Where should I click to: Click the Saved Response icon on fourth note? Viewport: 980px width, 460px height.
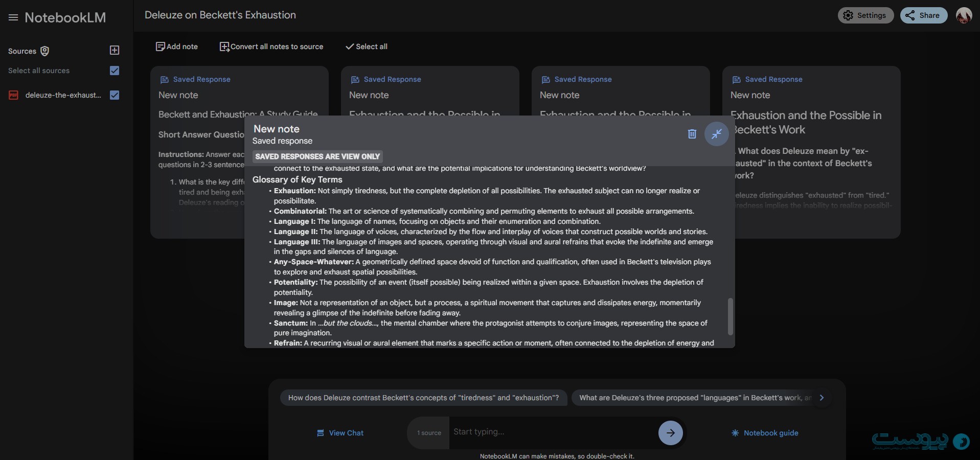(x=736, y=80)
